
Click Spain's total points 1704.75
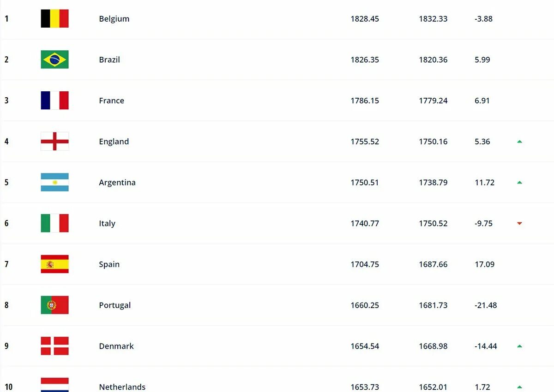click(x=365, y=264)
